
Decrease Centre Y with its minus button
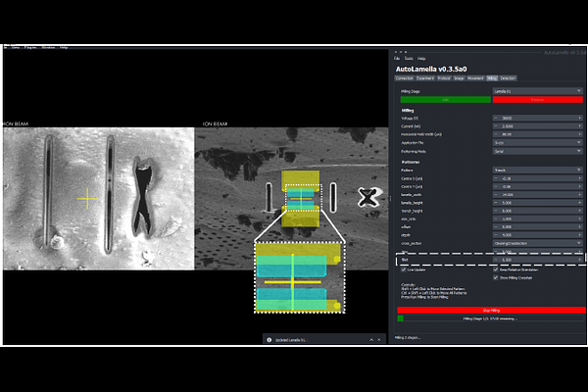[x=496, y=186]
